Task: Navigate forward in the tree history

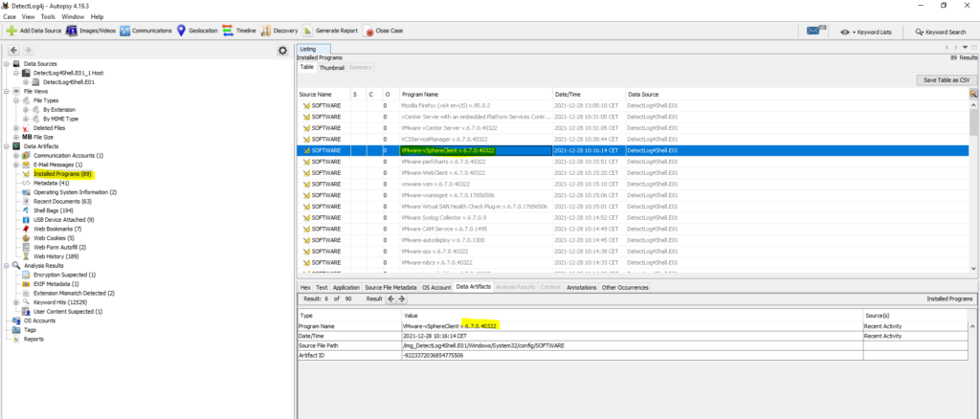Action: point(28,51)
